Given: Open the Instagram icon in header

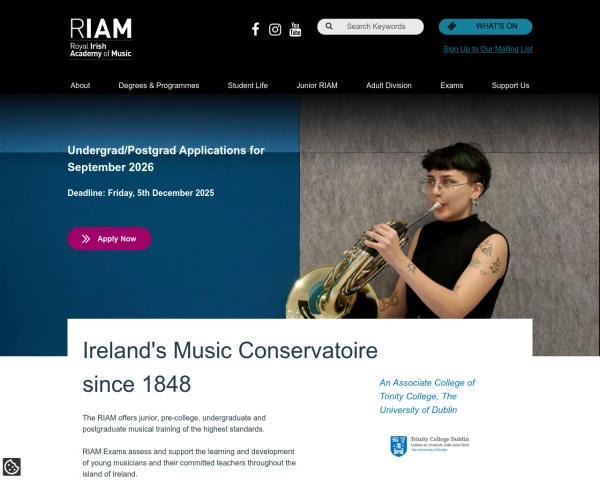Looking at the screenshot, I should (275, 29).
